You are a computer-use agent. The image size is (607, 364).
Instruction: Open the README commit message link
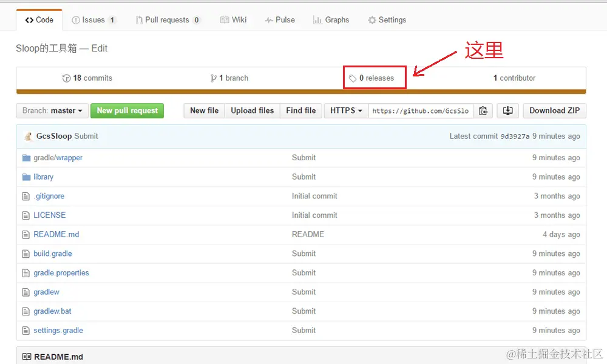pyautogui.click(x=308, y=234)
